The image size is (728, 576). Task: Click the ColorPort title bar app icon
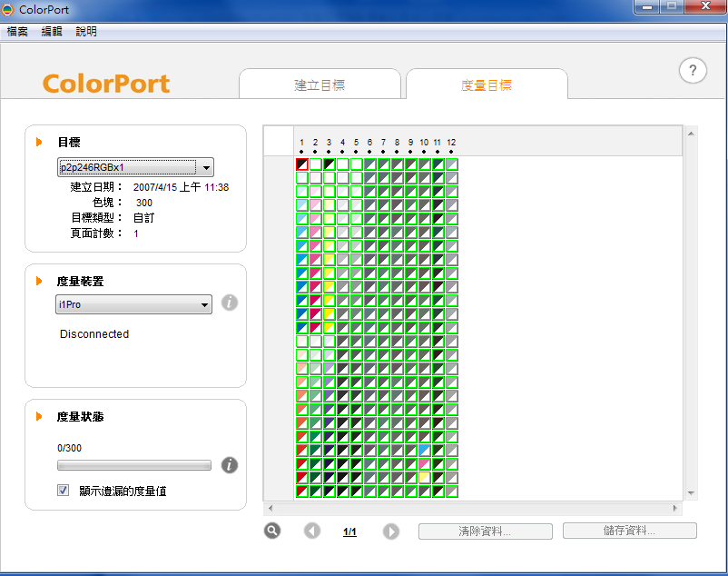7,9
